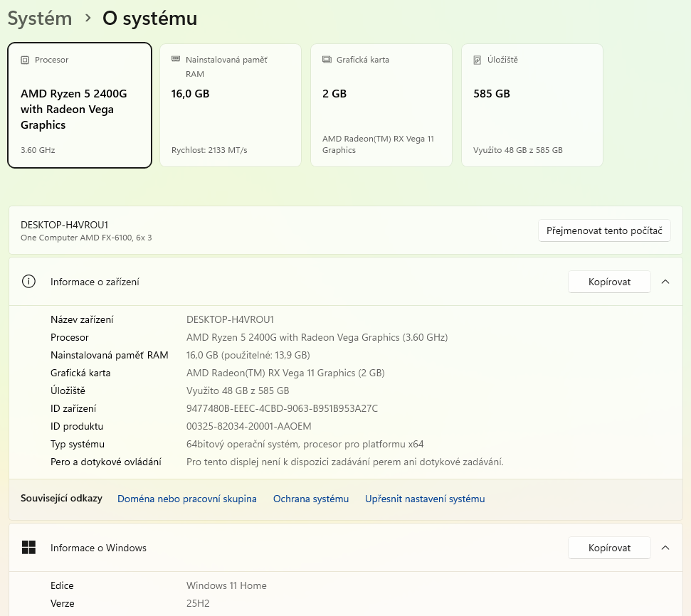
Task: Select 'One Computer AMD FX-6100, 6x 3' text
Action: tap(86, 238)
